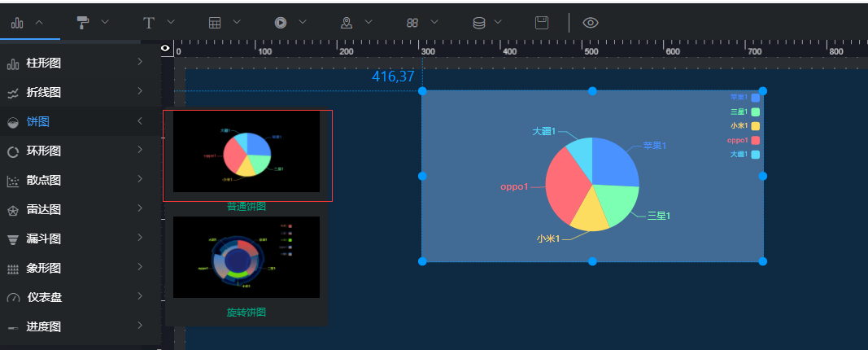Viewport: 868px width, 350px height.
Task: Click the 雷达图 radar icon
Action: point(13,211)
